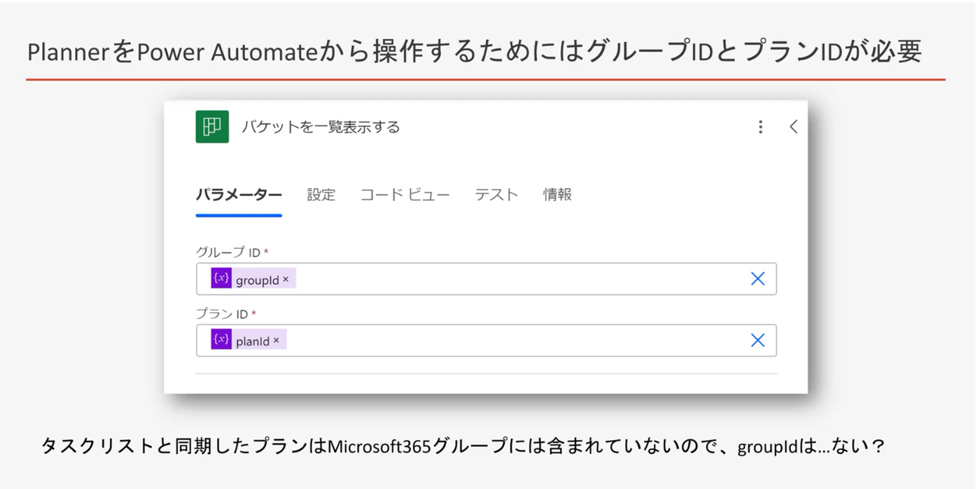This screenshot has height=489, width=980.
Task: Select the groupId variable token
Action: (253, 278)
